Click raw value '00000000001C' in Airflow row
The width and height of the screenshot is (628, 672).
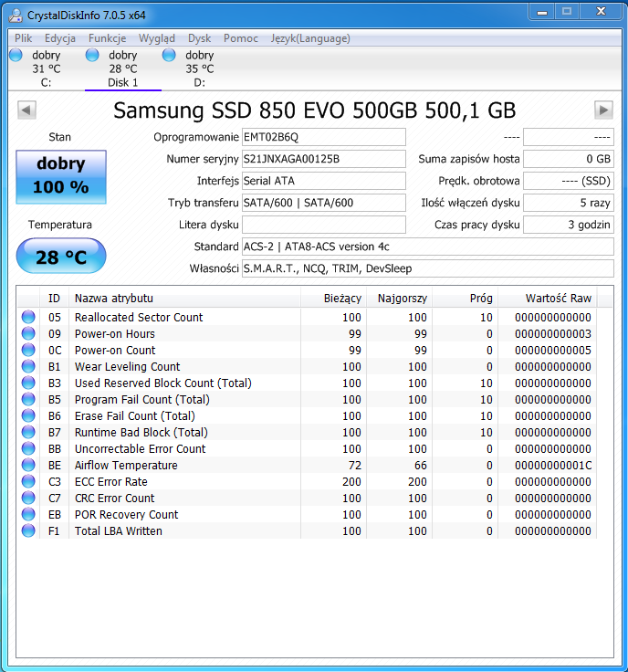[553, 466]
